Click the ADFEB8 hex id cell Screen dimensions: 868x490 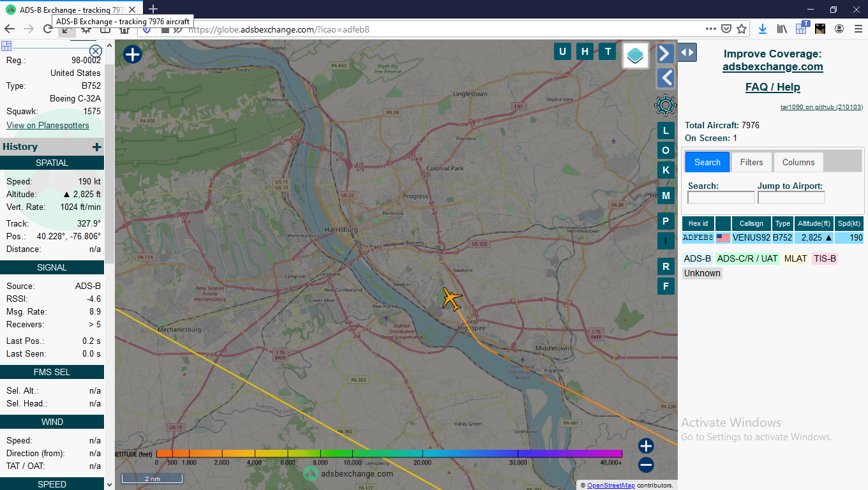point(698,238)
